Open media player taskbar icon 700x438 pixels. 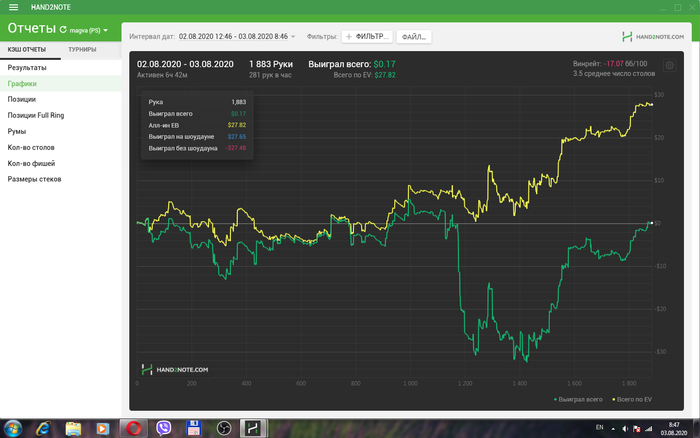tap(102, 429)
